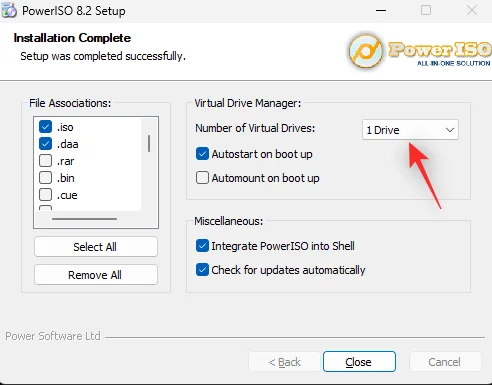The image size is (492, 385).
Task: Click the 'Installation Complete' heading
Action: pos(72,38)
